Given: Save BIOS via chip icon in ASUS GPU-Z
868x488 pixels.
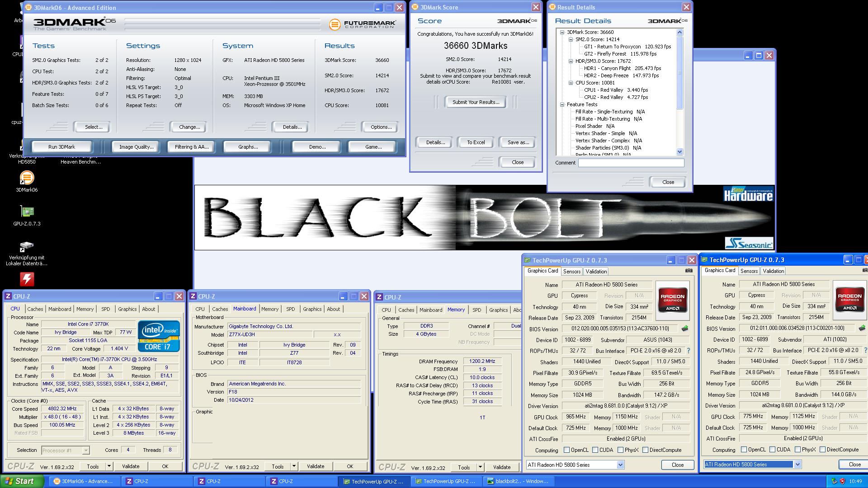Looking at the screenshot, I should pyautogui.click(x=685, y=328).
